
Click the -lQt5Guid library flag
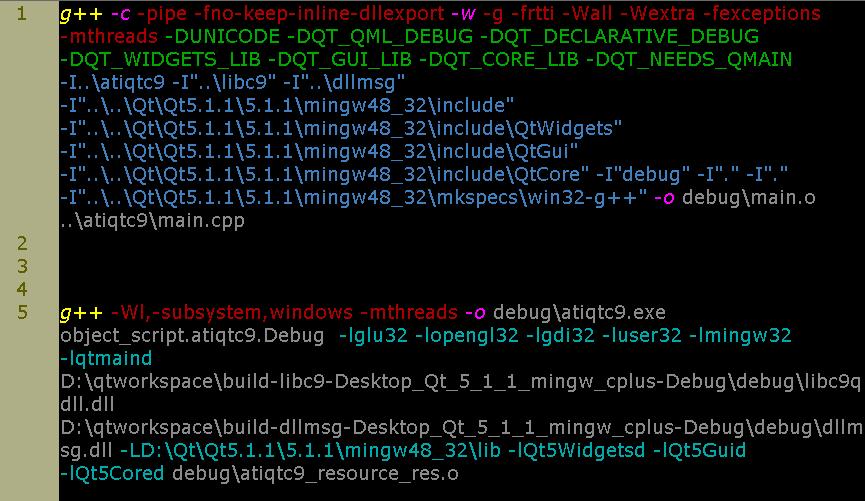tap(699, 450)
